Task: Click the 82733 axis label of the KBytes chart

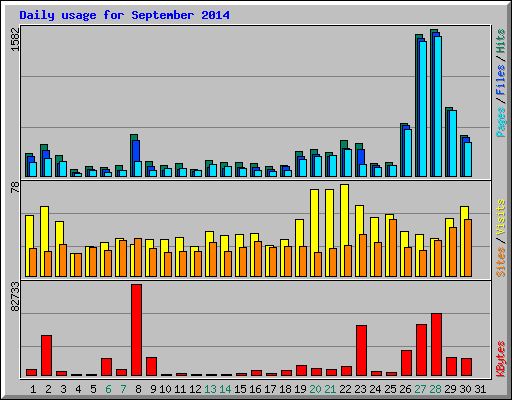Action: click(16, 297)
